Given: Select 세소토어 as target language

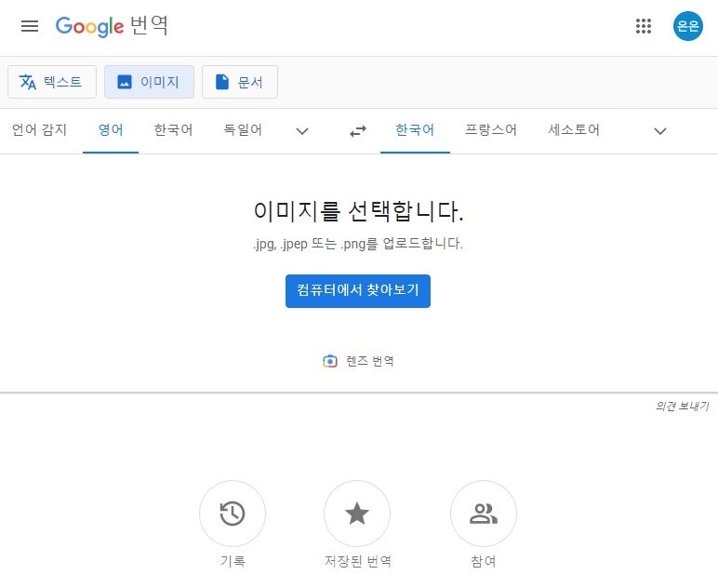Looking at the screenshot, I should (x=574, y=130).
